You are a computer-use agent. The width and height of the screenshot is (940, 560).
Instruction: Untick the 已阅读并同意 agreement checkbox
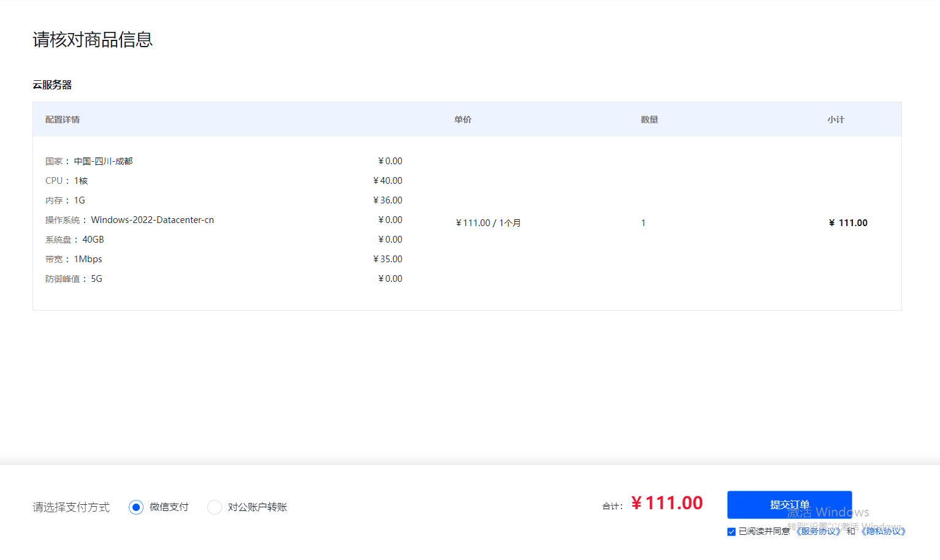point(732,532)
